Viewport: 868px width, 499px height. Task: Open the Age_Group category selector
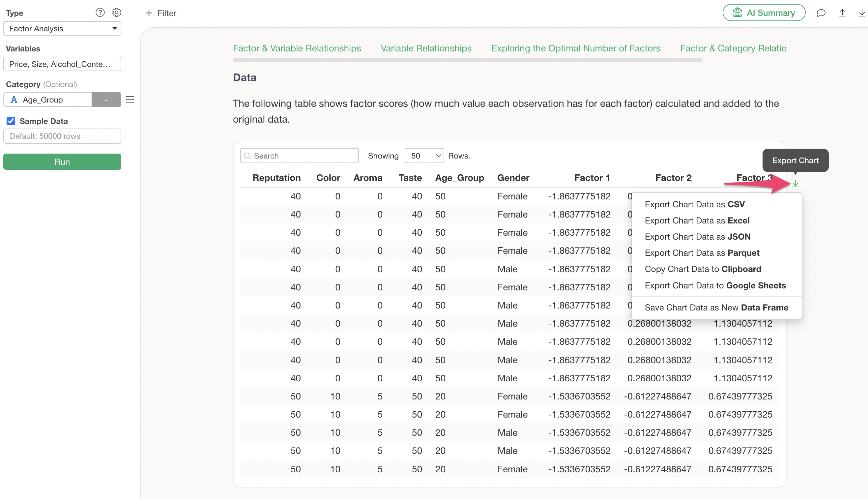point(48,100)
